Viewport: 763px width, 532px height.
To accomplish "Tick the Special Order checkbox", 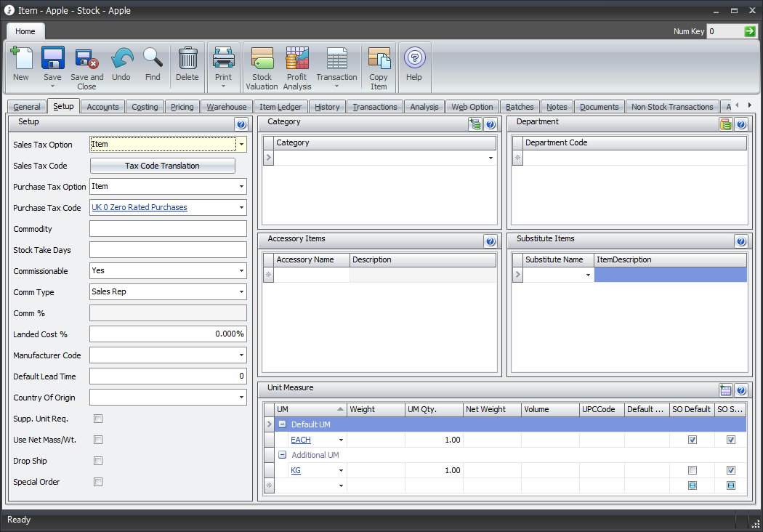I will click(98, 482).
